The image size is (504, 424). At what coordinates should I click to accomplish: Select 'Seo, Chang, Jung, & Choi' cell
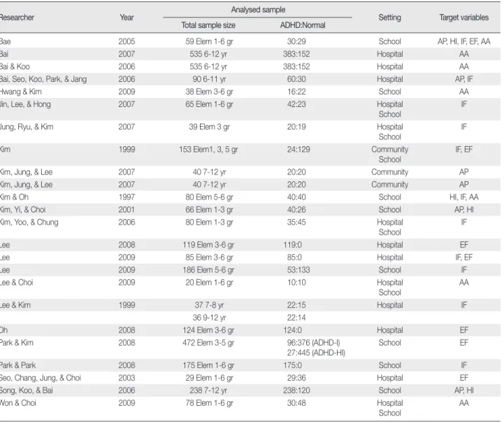coord(41,378)
